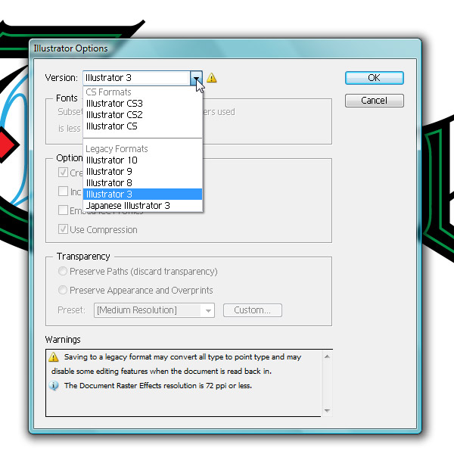Click the Illustrator Options title bar
Image resolution: width=454 pixels, height=476 pixels.
tap(225, 48)
